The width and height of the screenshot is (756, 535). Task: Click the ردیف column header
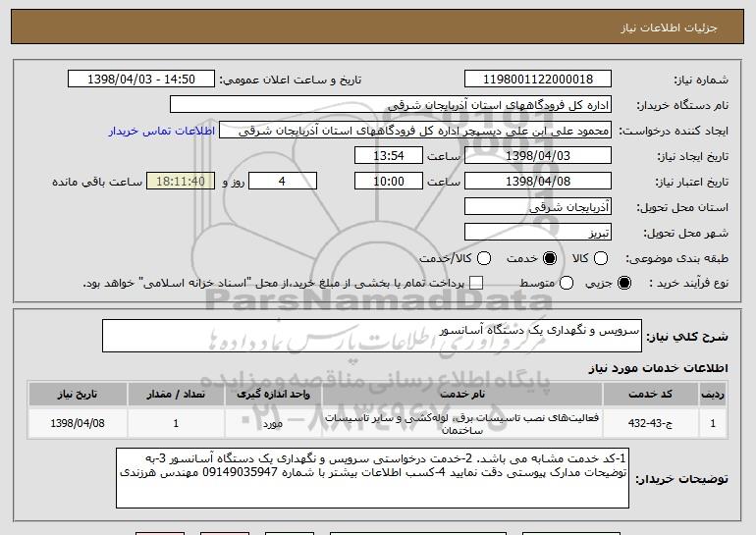click(713, 395)
